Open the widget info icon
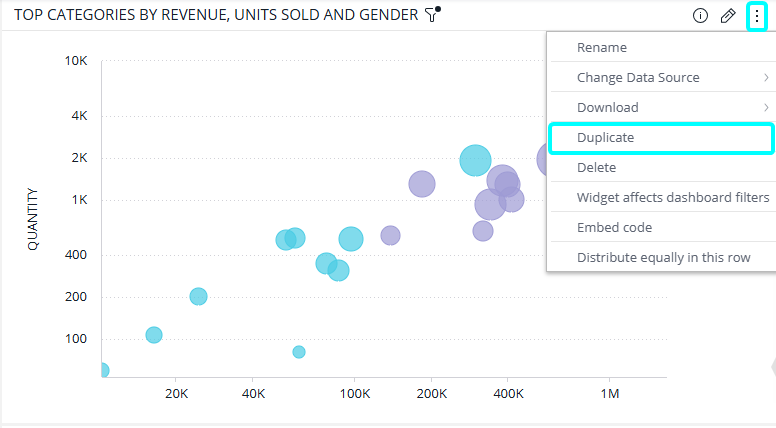 point(700,16)
